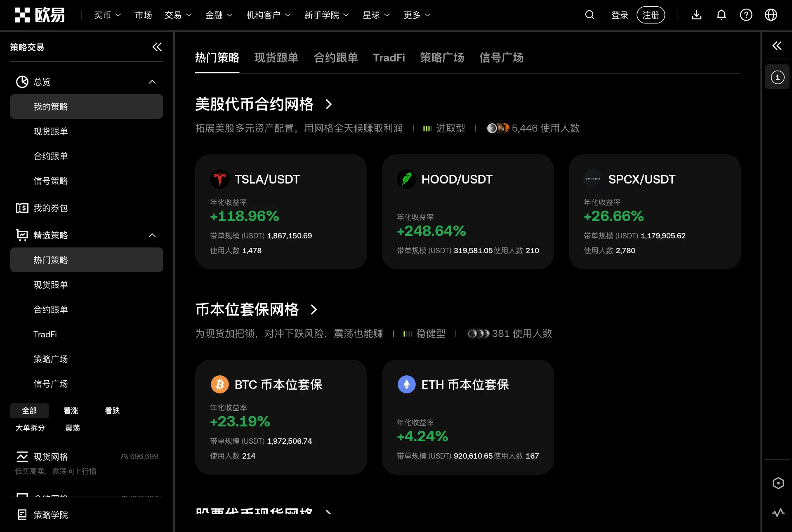Select the 震荡 filter chip

pyautogui.click(x=73, y=428)
